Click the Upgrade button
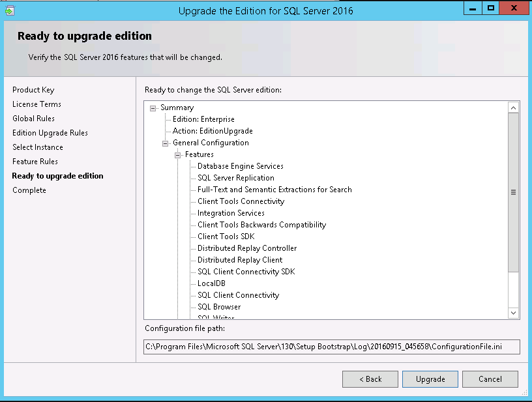The height and width of the screenshot is (402, 532). (x=430, y=379)
